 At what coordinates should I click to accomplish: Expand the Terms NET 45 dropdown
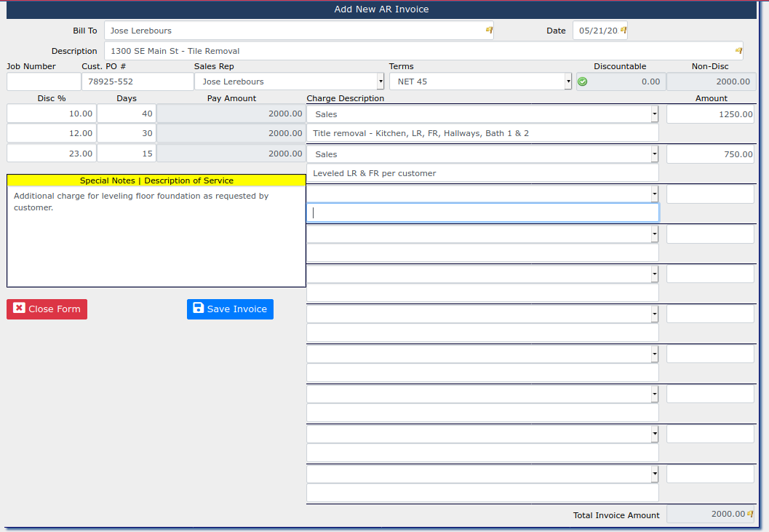point(568,82)
